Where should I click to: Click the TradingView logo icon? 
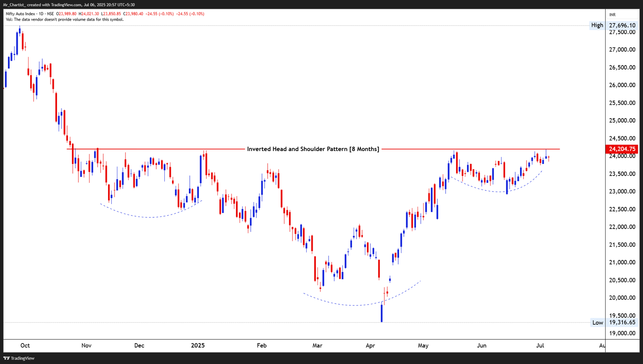[x=6, y=358]
